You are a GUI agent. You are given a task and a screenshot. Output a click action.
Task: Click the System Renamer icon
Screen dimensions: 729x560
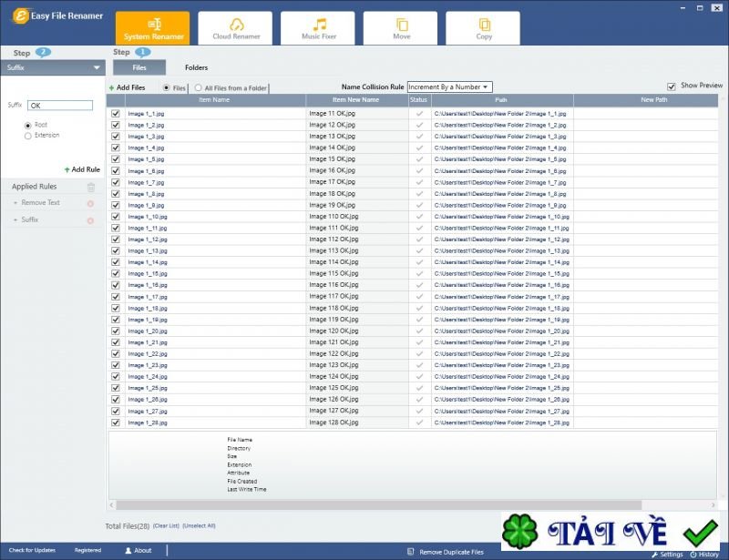pos(154,24)
